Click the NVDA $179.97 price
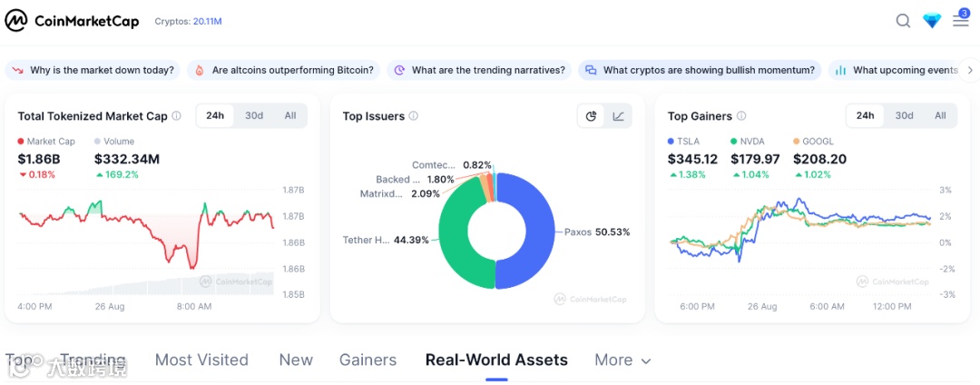 (x=755, y=159)
